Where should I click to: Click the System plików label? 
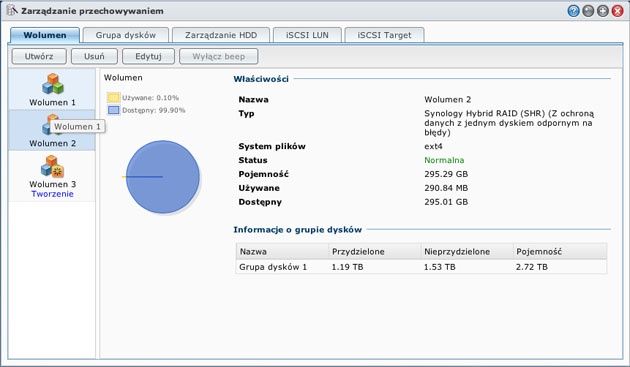pyautogui.click(x=272, y=146)
